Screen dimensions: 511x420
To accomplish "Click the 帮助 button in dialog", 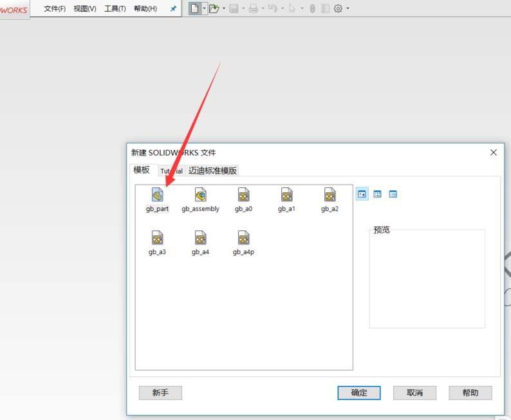I will (x=470, y=392).
